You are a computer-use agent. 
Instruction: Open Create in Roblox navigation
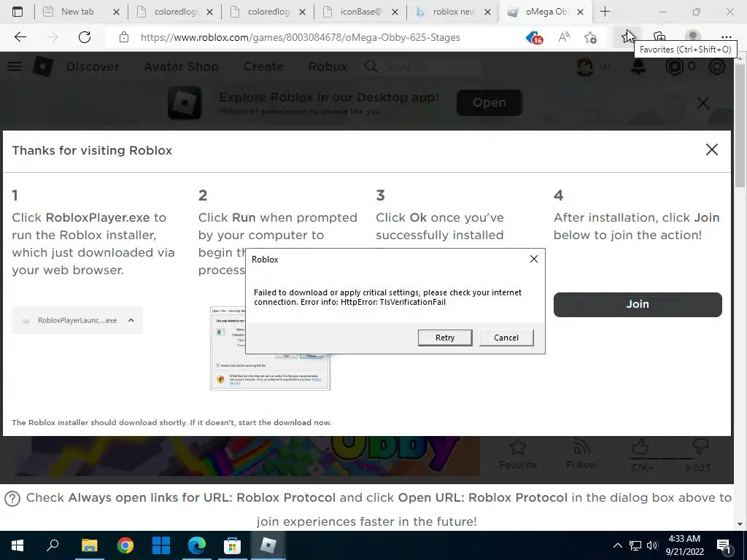click(x=263, y=66)
